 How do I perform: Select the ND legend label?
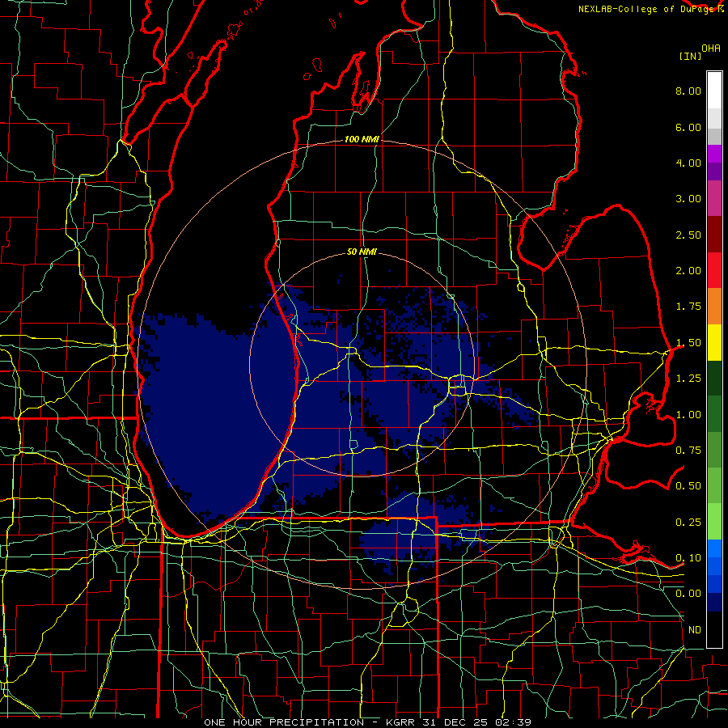(695, 630)
